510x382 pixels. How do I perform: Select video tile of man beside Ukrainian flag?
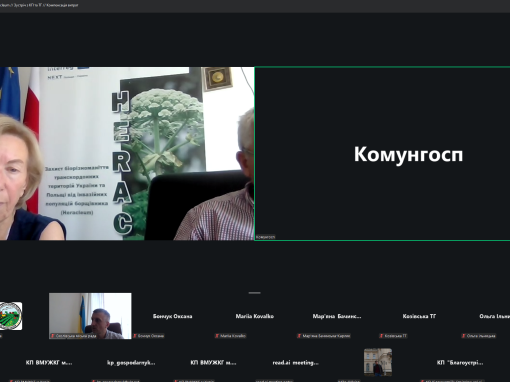click(90, 316)
